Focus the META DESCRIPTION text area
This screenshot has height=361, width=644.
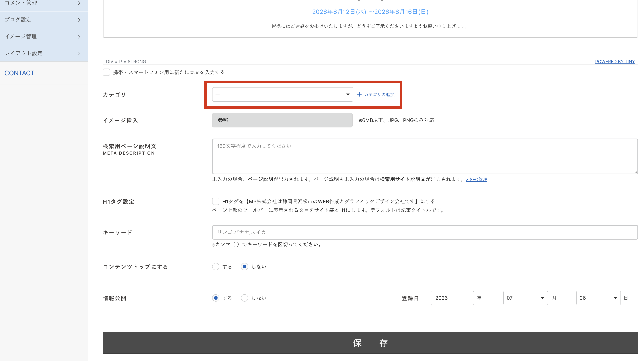point(425,156)
